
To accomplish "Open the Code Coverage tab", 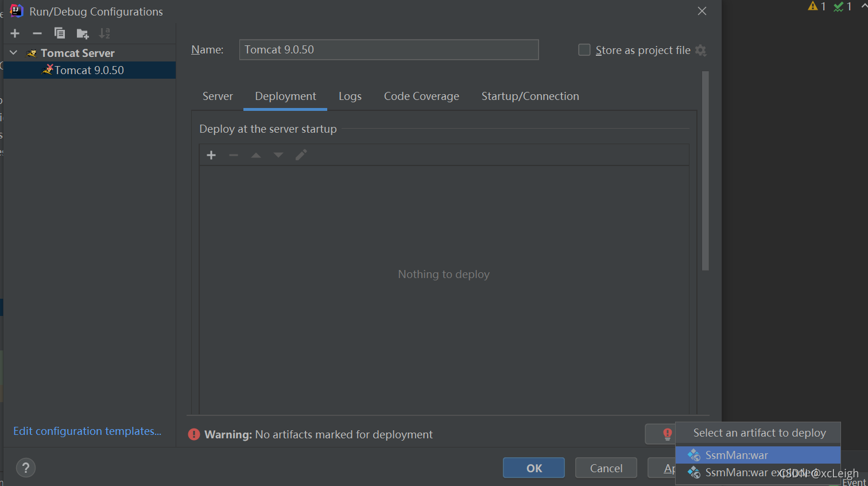I will (x=421, y=97).
